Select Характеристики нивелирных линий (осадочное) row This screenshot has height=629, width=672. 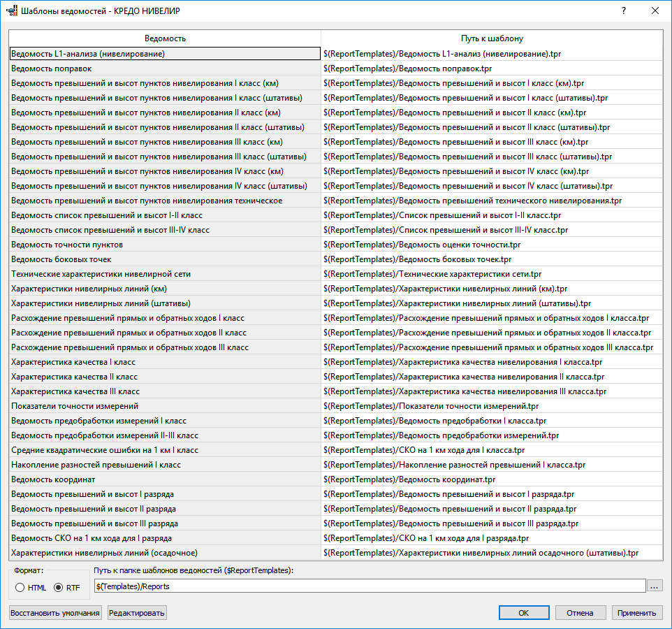click(x=165, y=553)
